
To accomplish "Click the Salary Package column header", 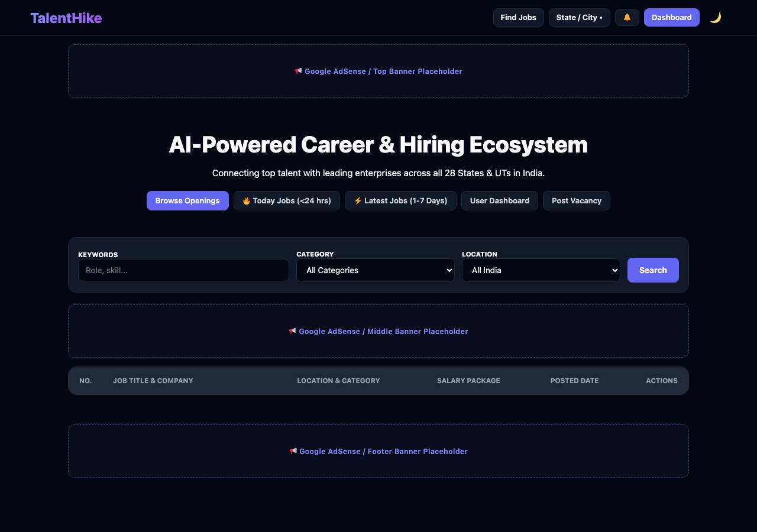I will 468,381.
